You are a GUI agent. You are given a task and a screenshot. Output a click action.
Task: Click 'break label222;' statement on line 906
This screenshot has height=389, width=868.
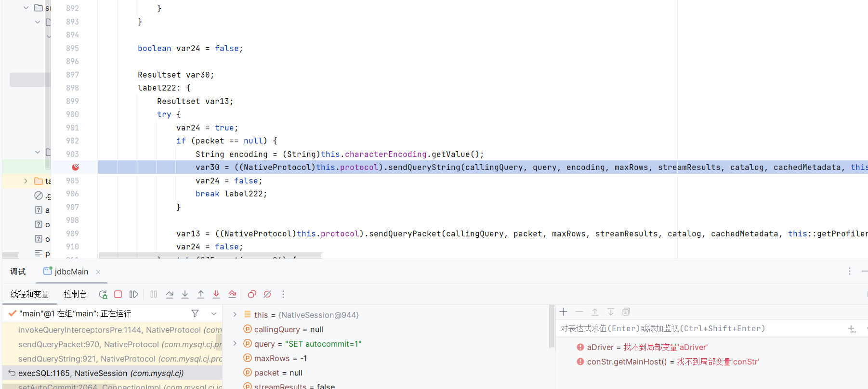coord(231,194)
